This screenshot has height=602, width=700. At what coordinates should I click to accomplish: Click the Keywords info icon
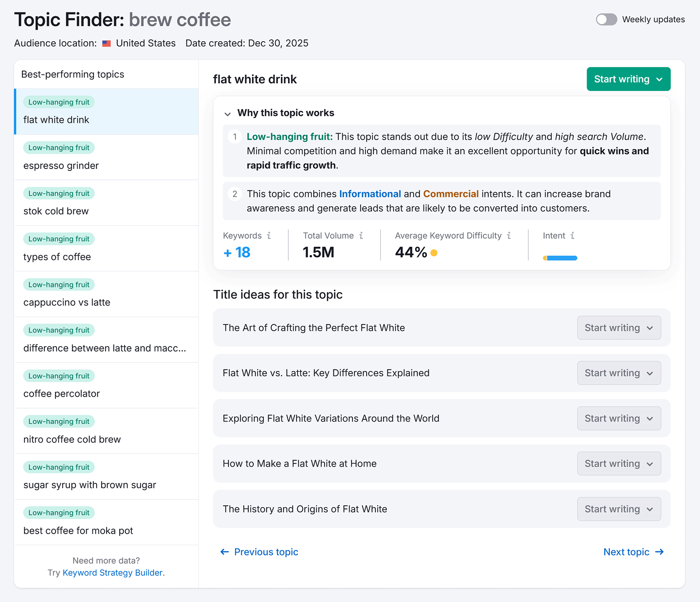pyautogui.click(x=270, y=236)
